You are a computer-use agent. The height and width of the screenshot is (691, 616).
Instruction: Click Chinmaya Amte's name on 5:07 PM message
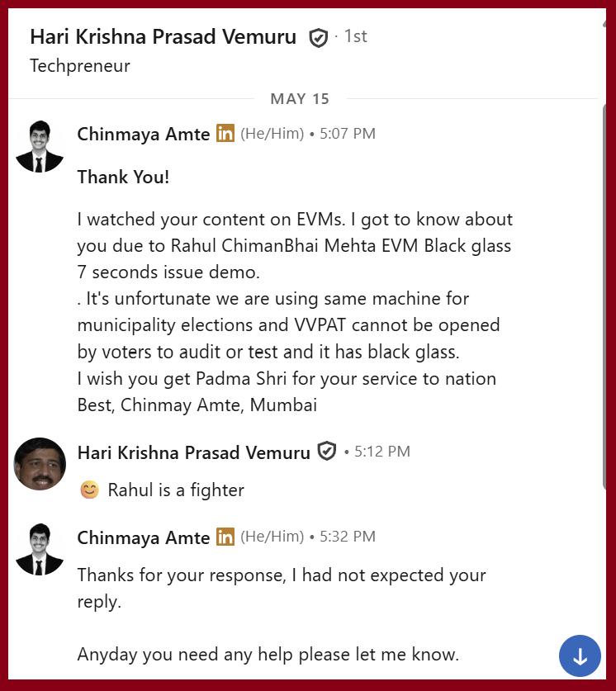[x=144, y=134]
